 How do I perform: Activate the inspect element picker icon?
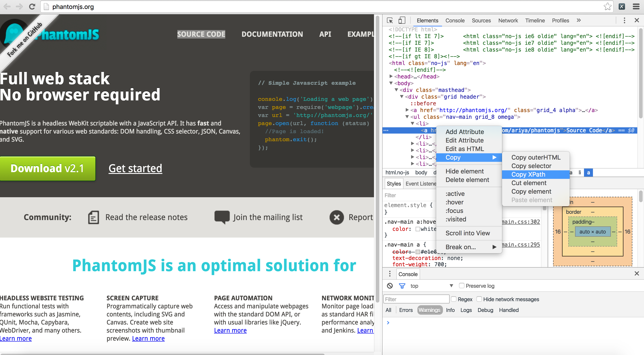(390, 20)
